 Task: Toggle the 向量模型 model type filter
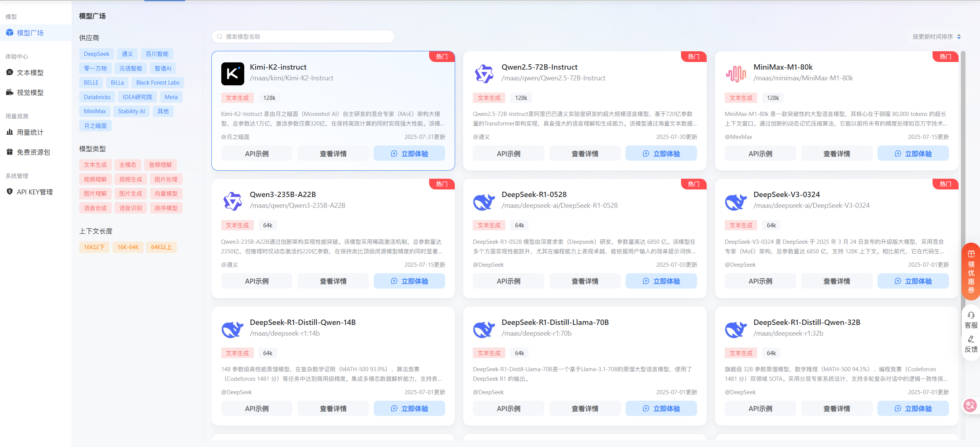click(x=166, y=194)
